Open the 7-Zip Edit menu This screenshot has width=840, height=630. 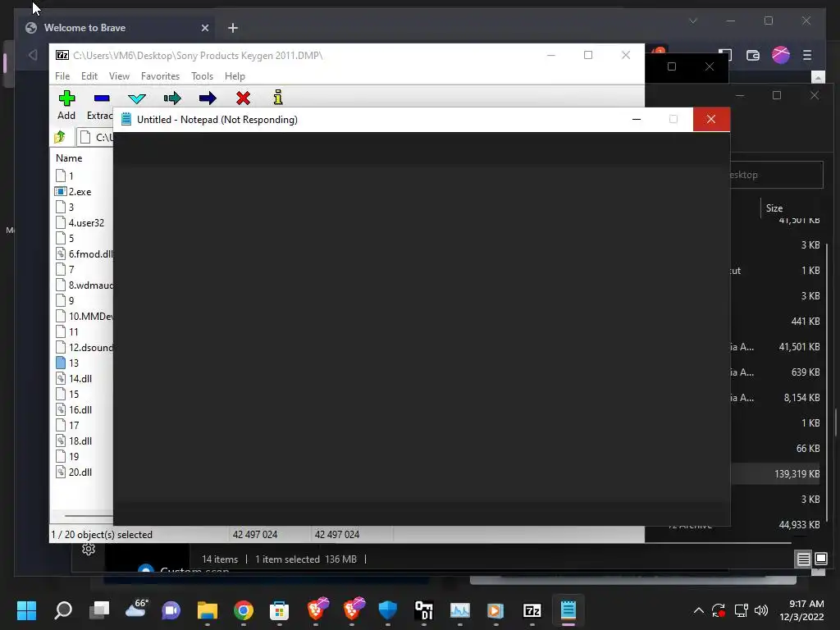tap(89, 76)
